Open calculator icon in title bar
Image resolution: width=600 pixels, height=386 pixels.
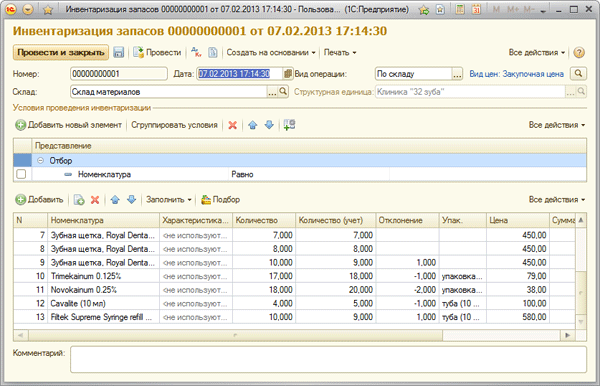(x=460, y=9)
